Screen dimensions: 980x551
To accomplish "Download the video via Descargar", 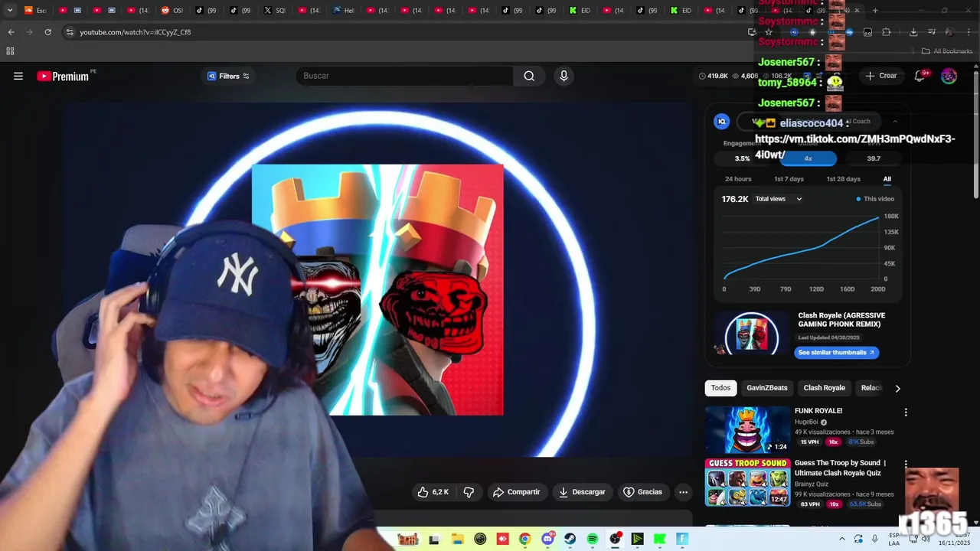I will click(582, 492).
